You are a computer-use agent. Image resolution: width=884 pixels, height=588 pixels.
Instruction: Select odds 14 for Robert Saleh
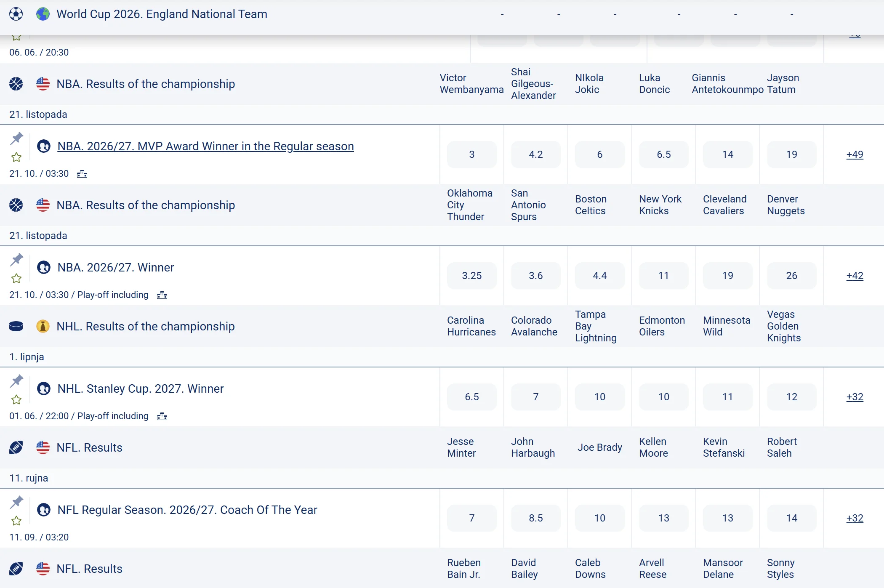click(792, 518)
